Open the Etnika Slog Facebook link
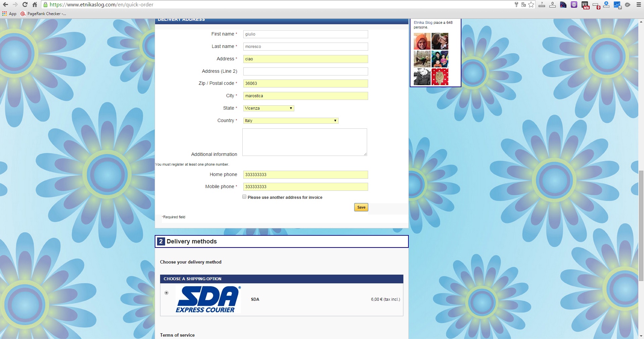The image size is (644, 339). [x=423, y=22]
